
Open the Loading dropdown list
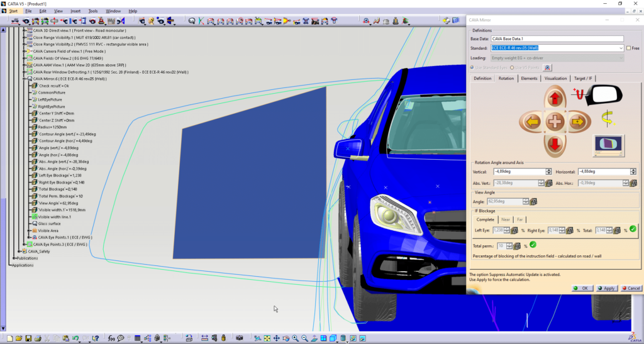pos(621,58)
